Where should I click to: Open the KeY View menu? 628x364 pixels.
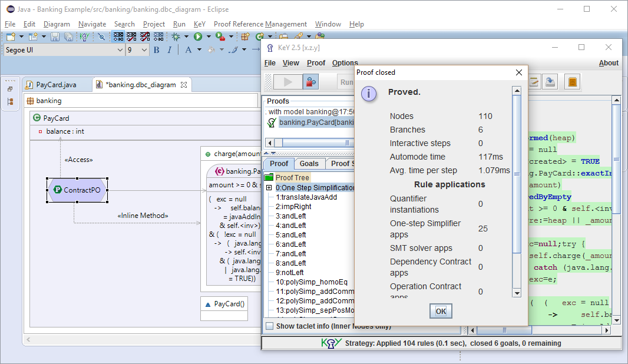pos(291,63)
